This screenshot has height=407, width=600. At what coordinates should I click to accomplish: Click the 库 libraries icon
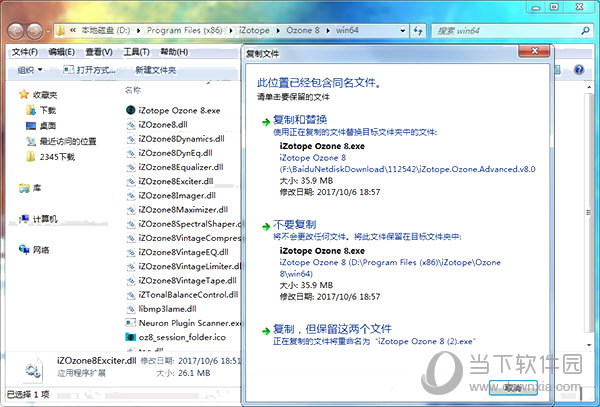[24, 188]
